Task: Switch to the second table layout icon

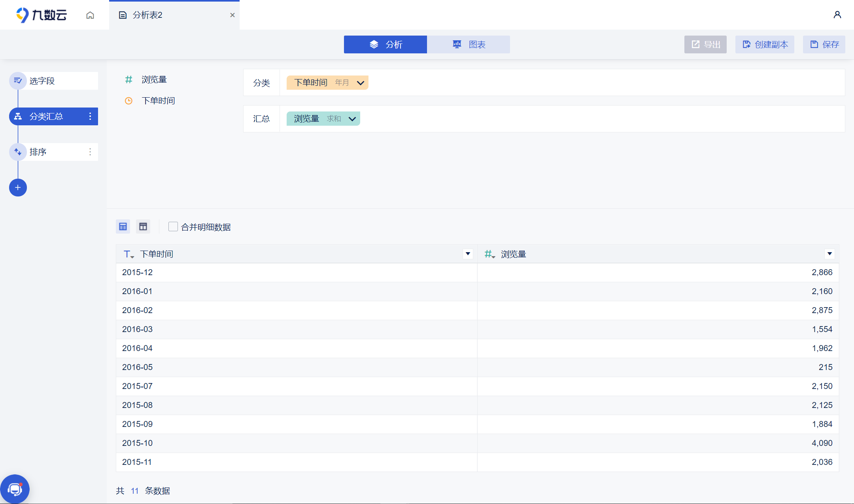Action: [143, 227]
